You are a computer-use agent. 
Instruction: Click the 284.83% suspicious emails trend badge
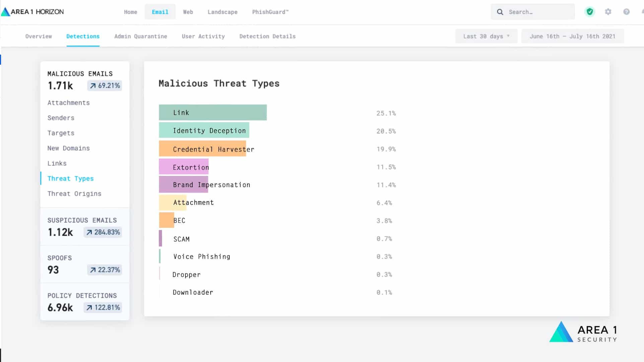[x=103, y=232]
